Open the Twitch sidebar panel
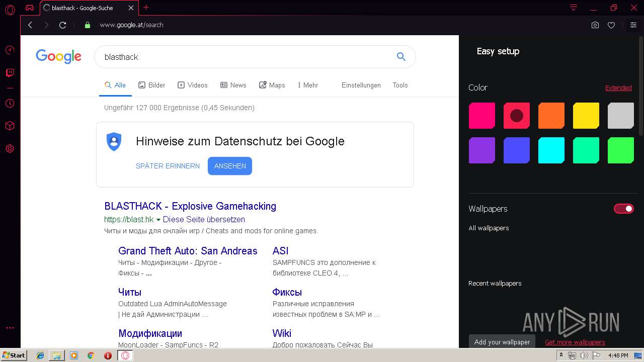The height and width of the screenshot is (362, 644). click(10, 73)
